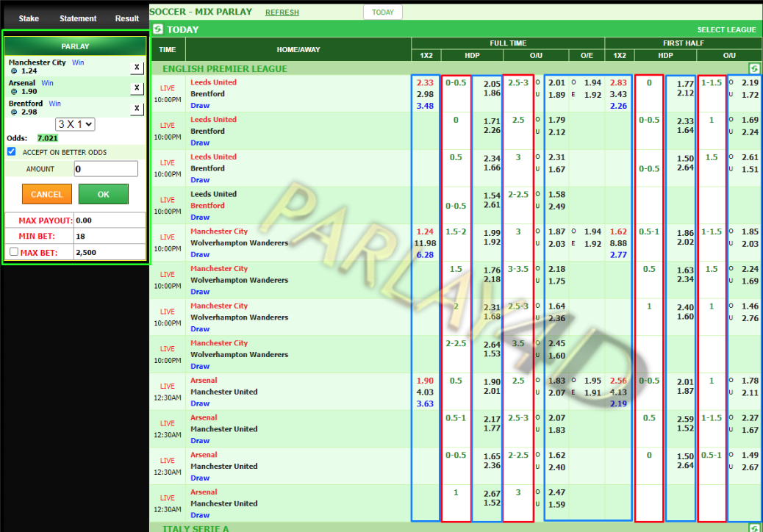Toggle ACCEPT ON BETTER ODDS checkbox

tap(10, 152)
